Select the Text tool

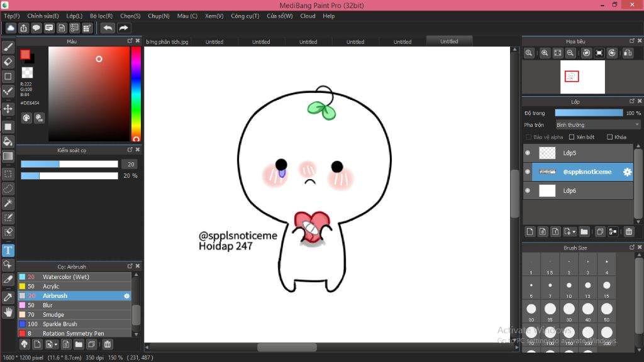point(8,250)
